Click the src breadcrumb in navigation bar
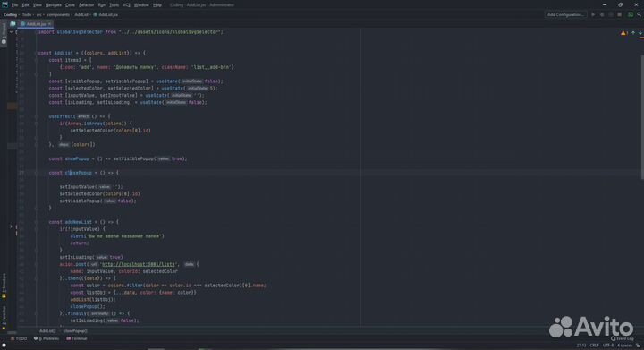This screenshot has height=350, width=644. click(x=39, y=14)
